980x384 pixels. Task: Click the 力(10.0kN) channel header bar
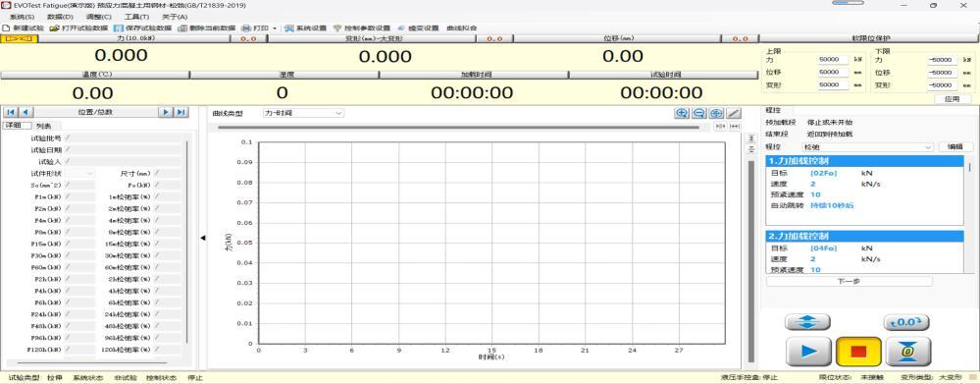(134, 38)
